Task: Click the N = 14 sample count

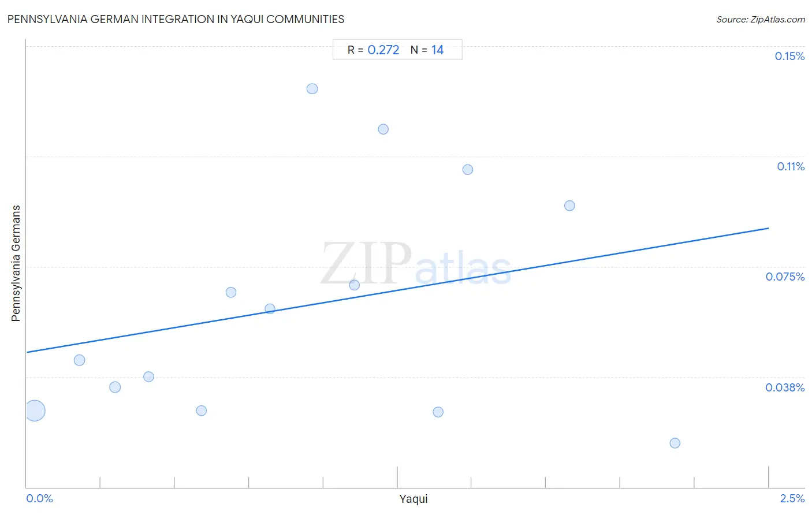Action: (x=427, y=50)
